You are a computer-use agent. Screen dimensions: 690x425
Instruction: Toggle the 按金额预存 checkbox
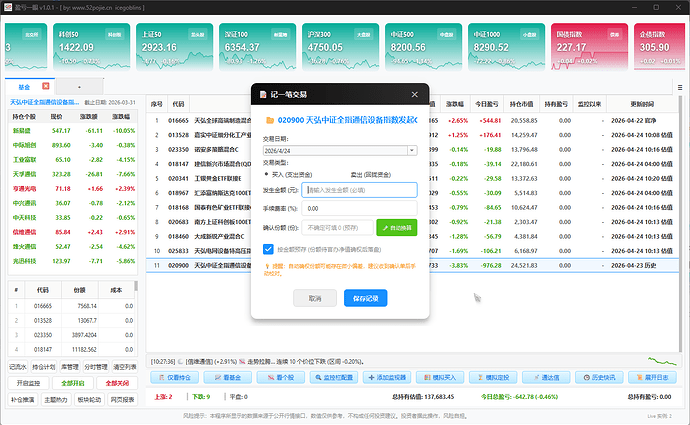click(x=268, y=249)
